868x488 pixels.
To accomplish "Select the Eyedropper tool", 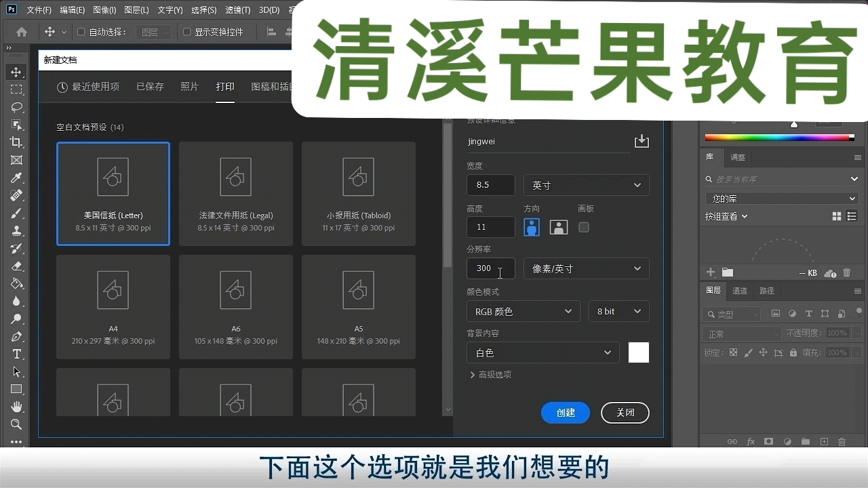I will click(16, 178).
